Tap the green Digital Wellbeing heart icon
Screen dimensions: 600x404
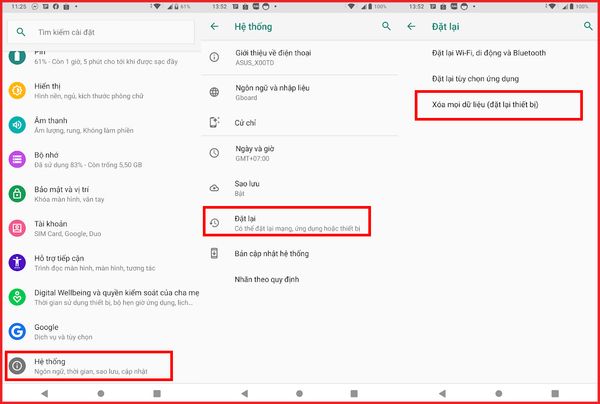click(x=17, y=297)
